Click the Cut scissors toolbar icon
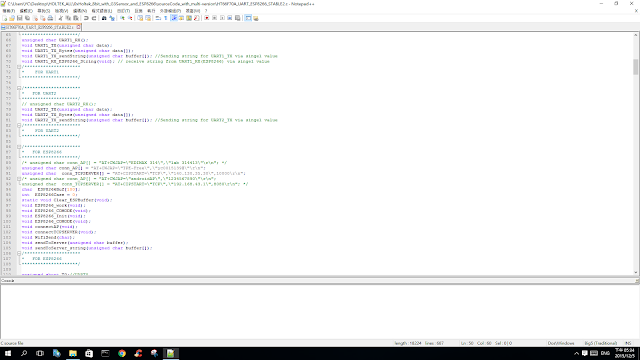 point(60,18)
